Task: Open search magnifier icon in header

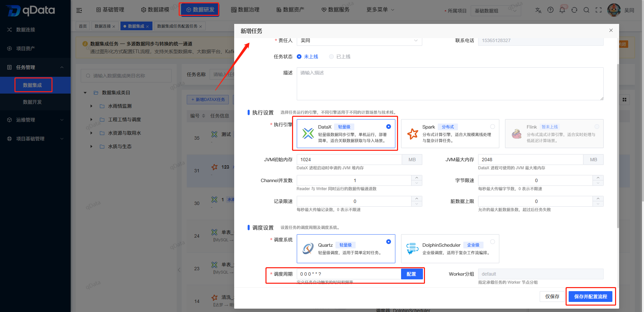Action: click(x=586, y=10)
